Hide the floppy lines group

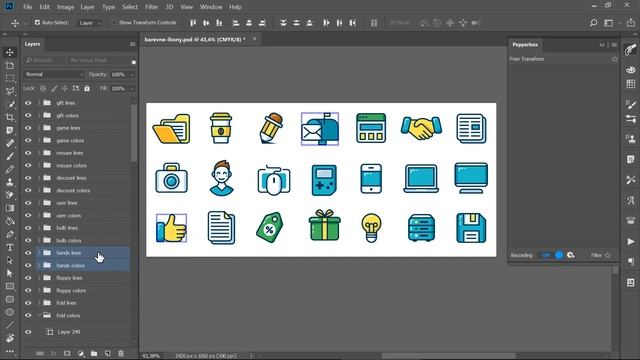(x=28, y=278)
